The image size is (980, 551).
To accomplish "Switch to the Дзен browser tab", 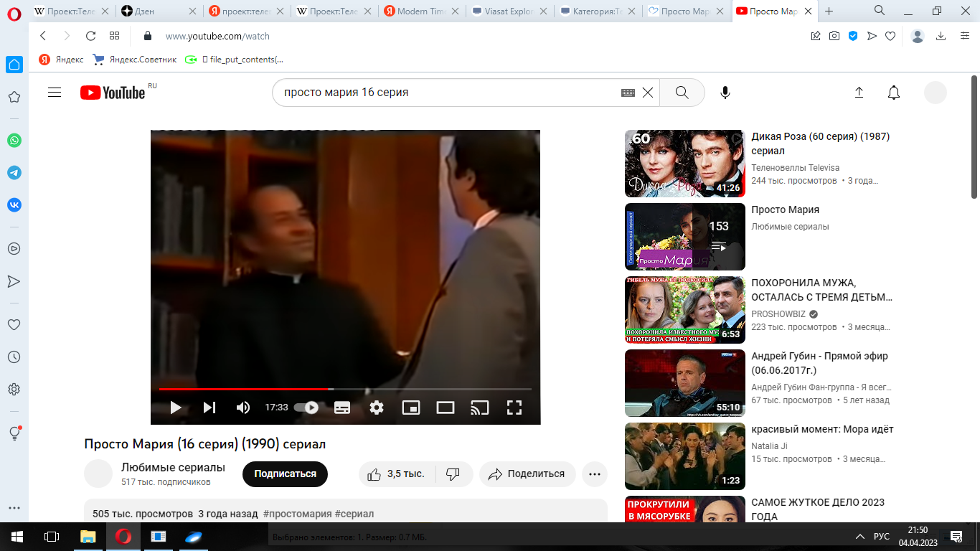I will (x=158, y=11).
